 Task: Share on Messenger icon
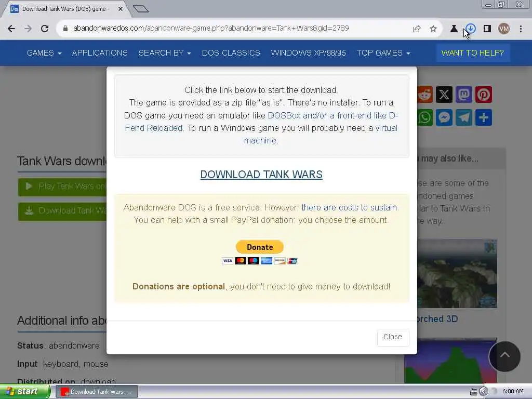(x=444, y=117)
